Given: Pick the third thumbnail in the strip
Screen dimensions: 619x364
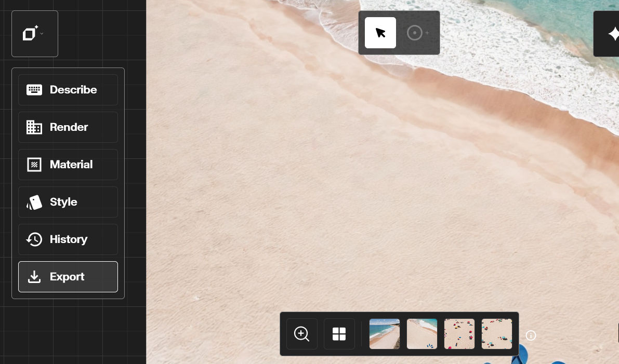Looking at the screenshot, I should (459, 334).
